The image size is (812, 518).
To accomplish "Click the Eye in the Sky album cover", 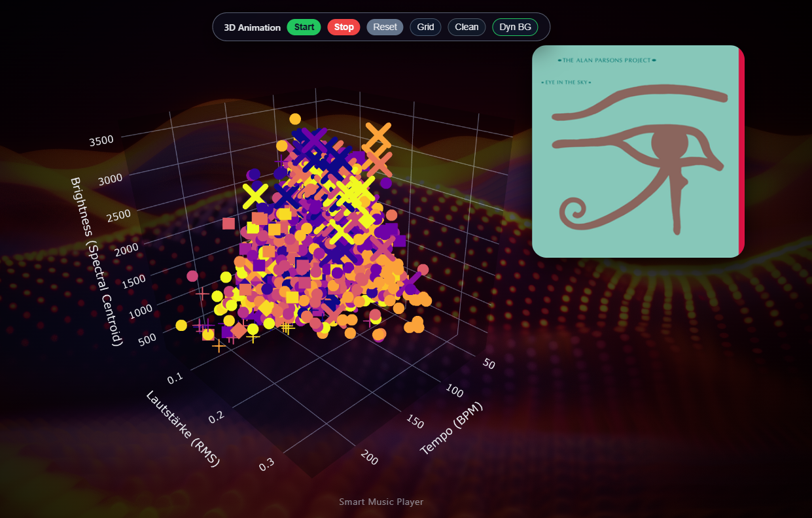I will [638, 151].
